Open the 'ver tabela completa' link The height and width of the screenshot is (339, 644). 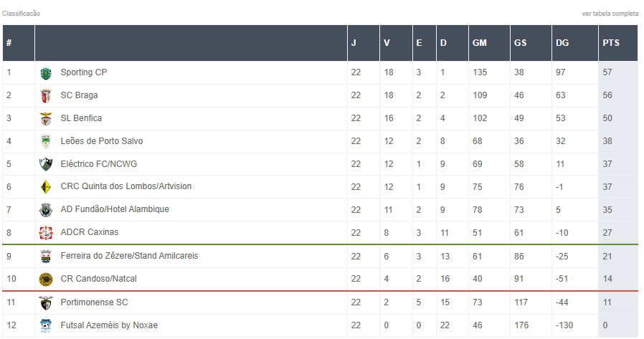tap(610, 14)
